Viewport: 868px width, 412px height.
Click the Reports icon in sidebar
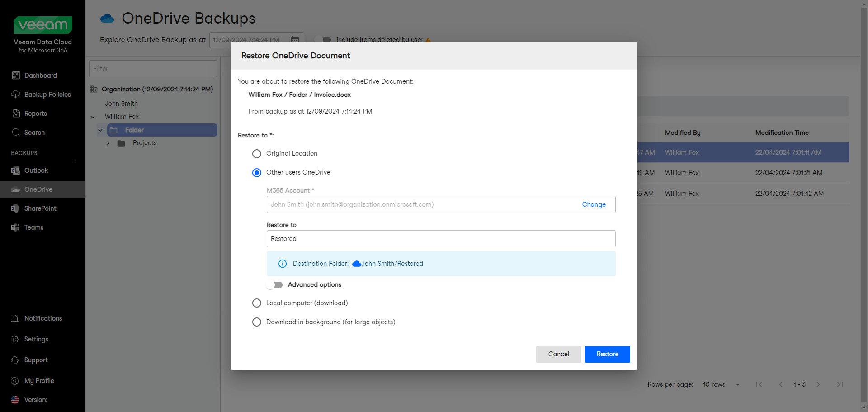coord(16,114)
